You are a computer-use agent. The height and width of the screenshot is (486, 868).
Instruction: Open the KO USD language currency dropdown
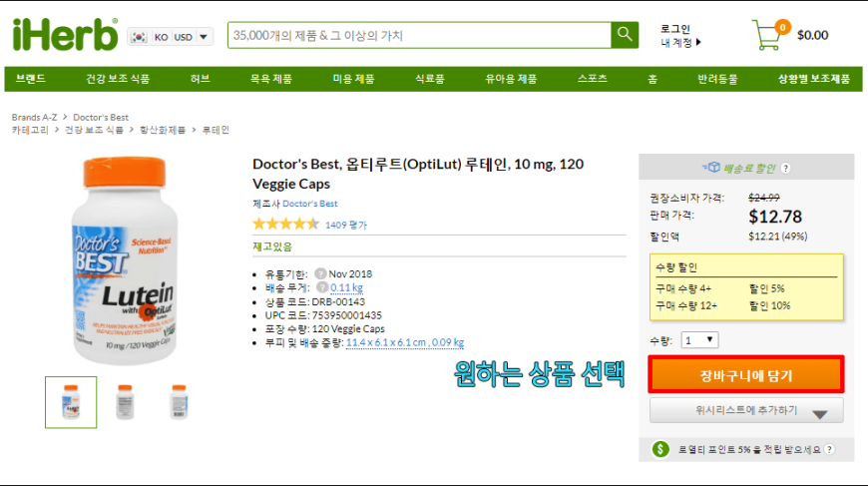[170, 37]
